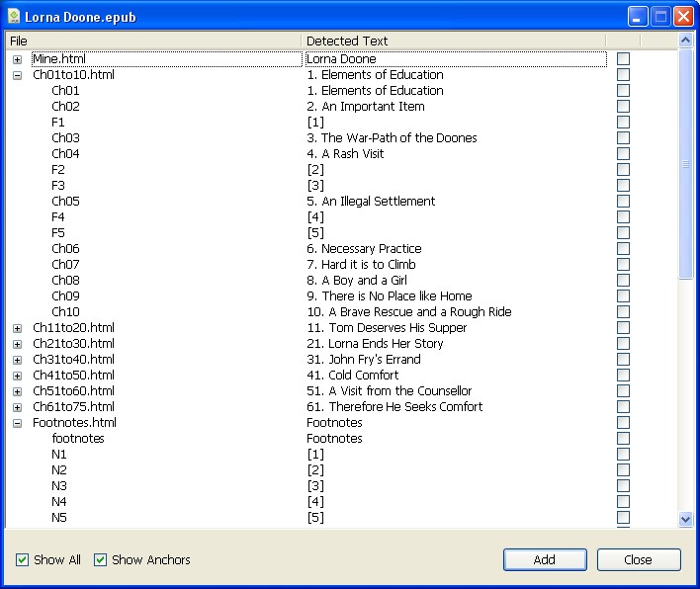700x589 pixels.
Task: Enable checkbox for Ch41to50.html row
Action: [x=623, y=376]
